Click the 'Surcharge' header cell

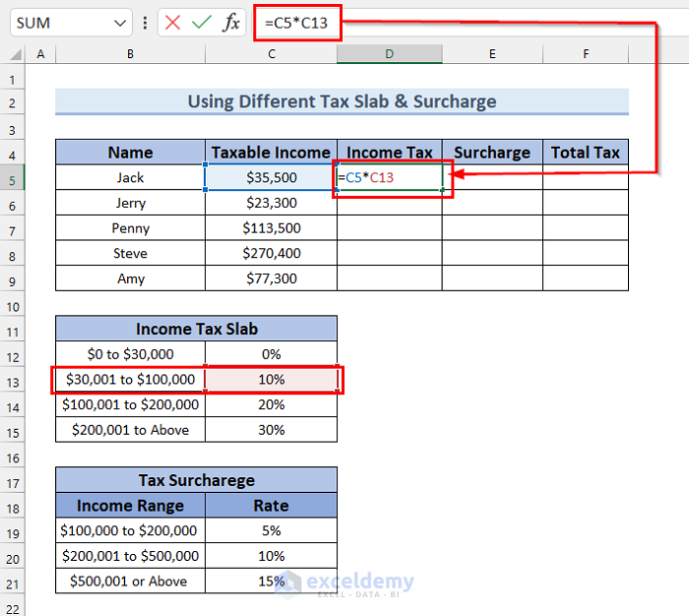[x=492, y=153]
